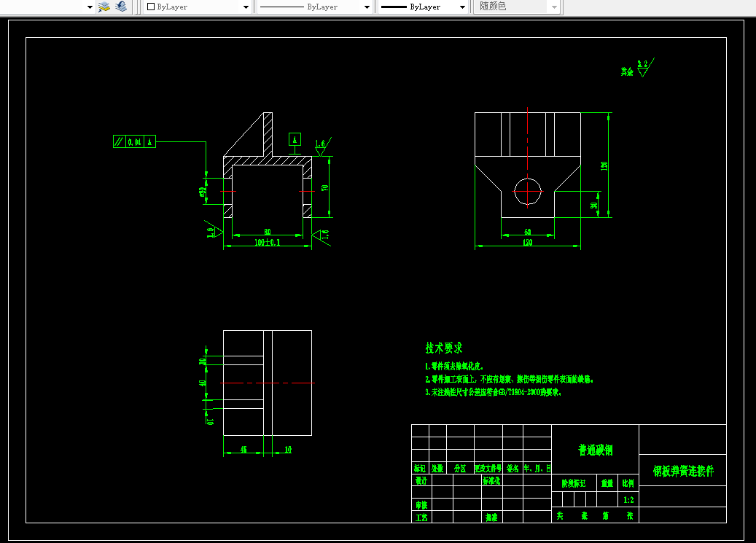756x543 pixels.
Task: Select the 钢板弹簧连接件 part name
Action: (x=683, y=471)
